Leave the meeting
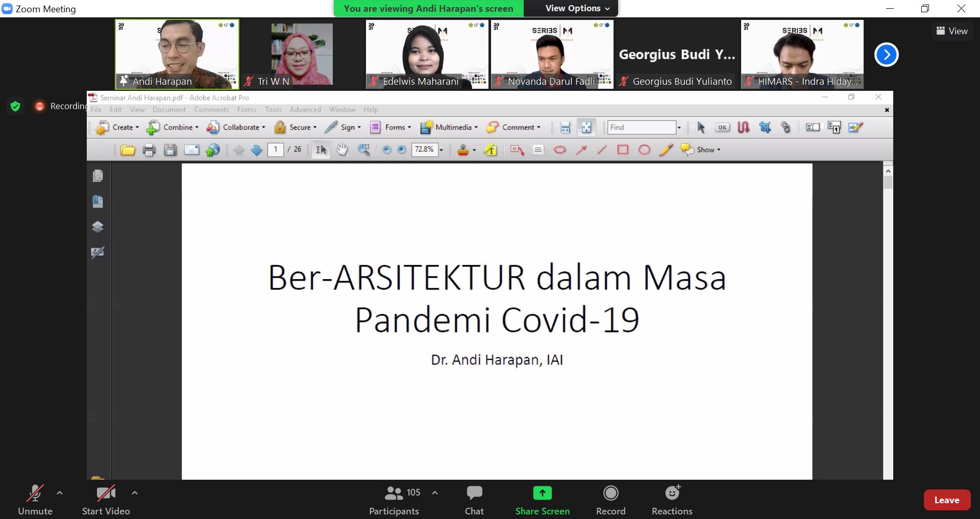 click(946, 500)
